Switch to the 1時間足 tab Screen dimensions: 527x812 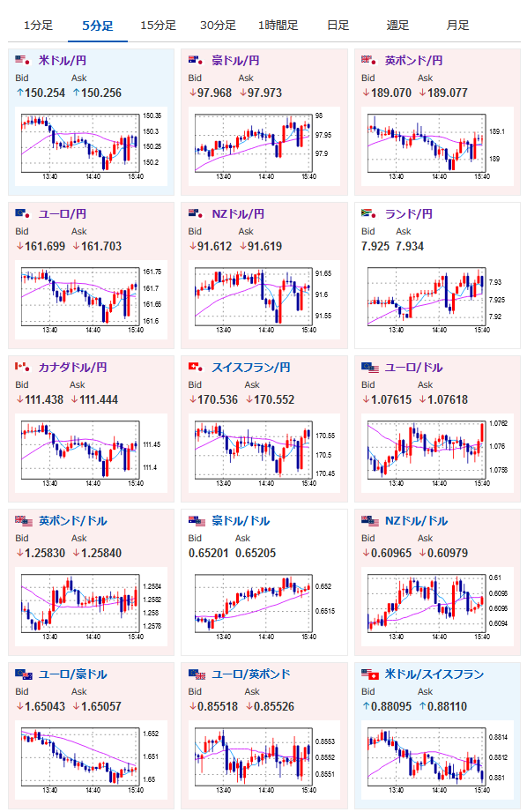pos(278,26)
